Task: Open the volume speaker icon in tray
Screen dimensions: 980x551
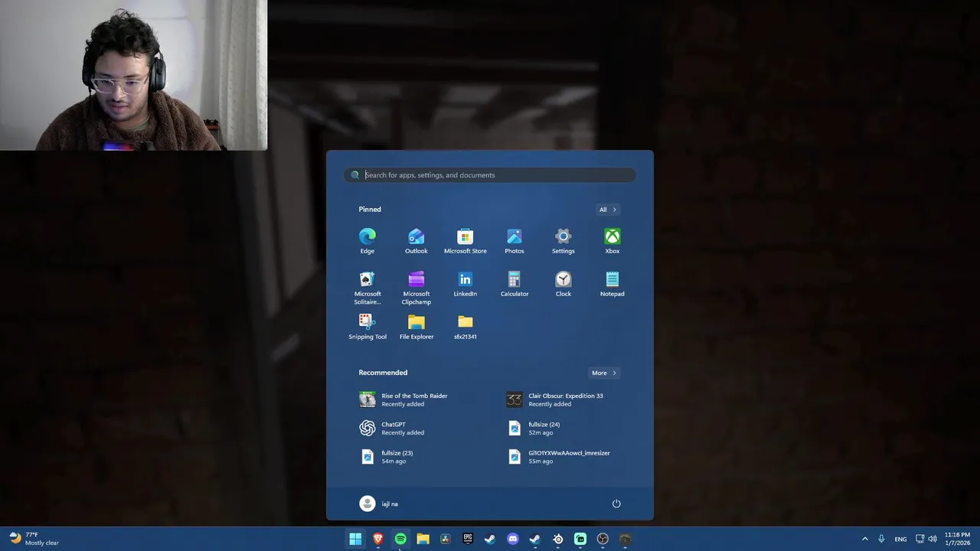Action: 933,540
